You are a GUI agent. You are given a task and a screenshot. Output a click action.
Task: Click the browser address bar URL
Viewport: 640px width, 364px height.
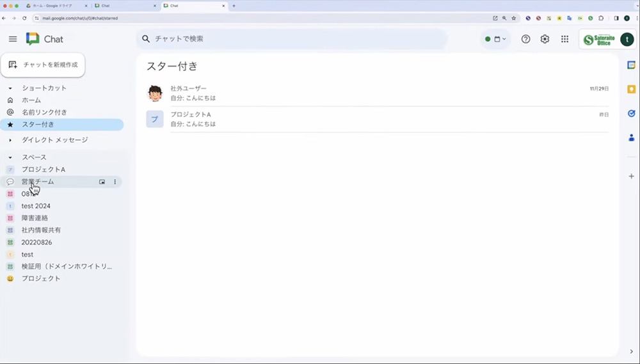(80, 19)
